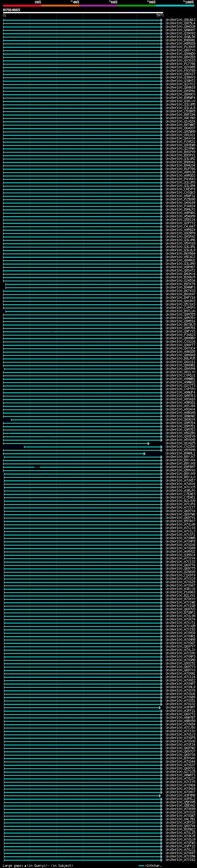Click the orange ~40% identity color segment
Image resolution: width=197 pixels, height=868 pixels.
click(60, 6)
